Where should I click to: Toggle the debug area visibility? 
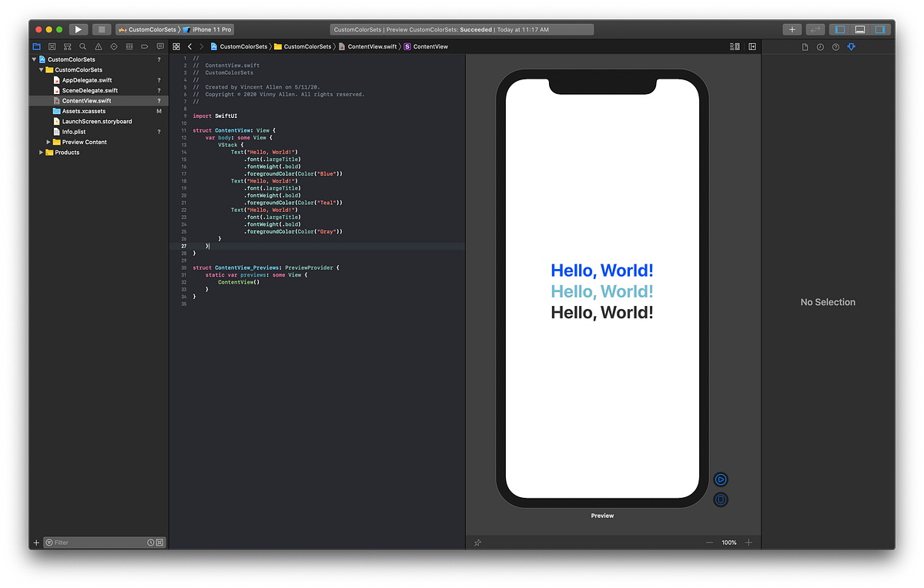pos(859,29)
